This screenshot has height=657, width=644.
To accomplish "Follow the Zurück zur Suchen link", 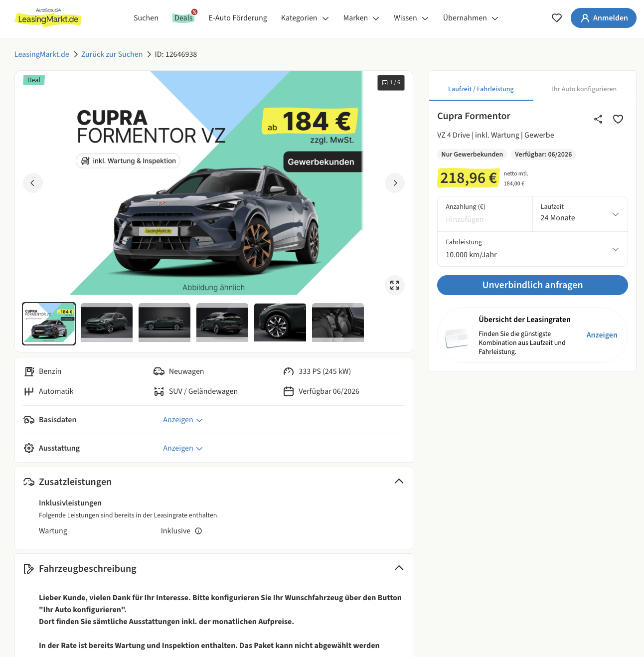I will click(112, 54).
